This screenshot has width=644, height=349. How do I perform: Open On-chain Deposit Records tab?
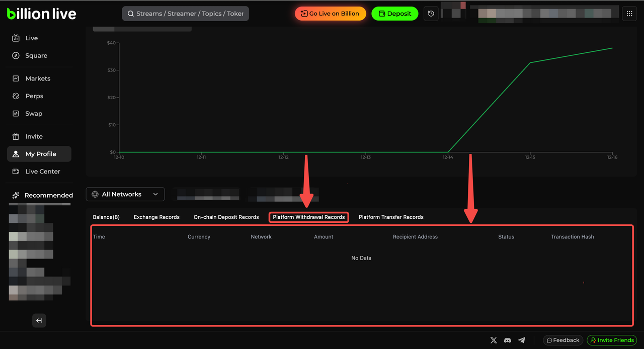pyautogui.click(x=226, y=217)
